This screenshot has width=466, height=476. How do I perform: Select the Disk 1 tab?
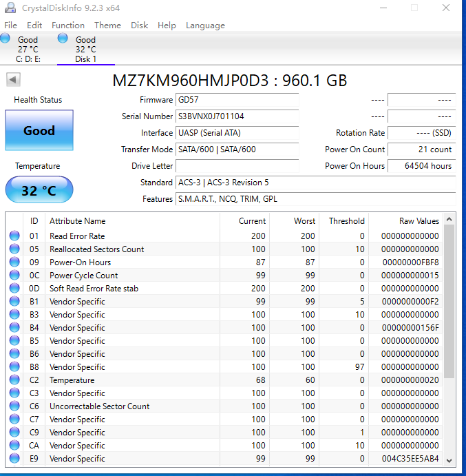(85, 49)
